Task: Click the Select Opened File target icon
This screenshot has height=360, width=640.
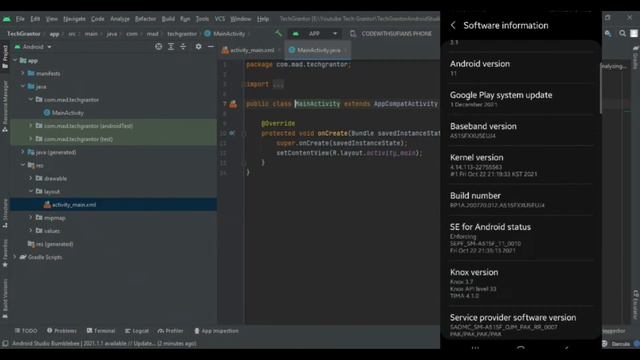Action: pyautogui.click(x=158, y=47)
